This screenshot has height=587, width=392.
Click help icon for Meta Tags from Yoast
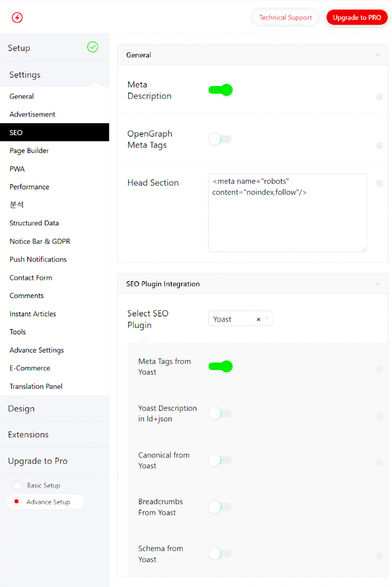point(379,369)
